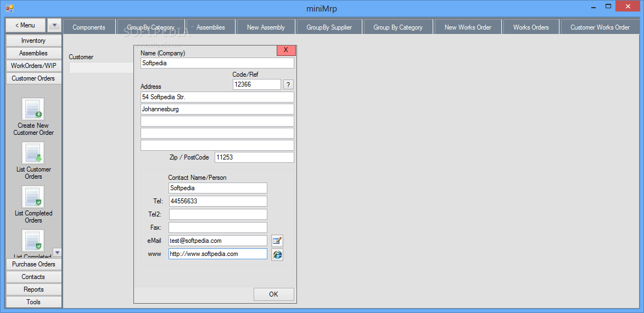Open the Inventory section in sidebar
This screenshot has height=313, width=644.
point(33,41)
